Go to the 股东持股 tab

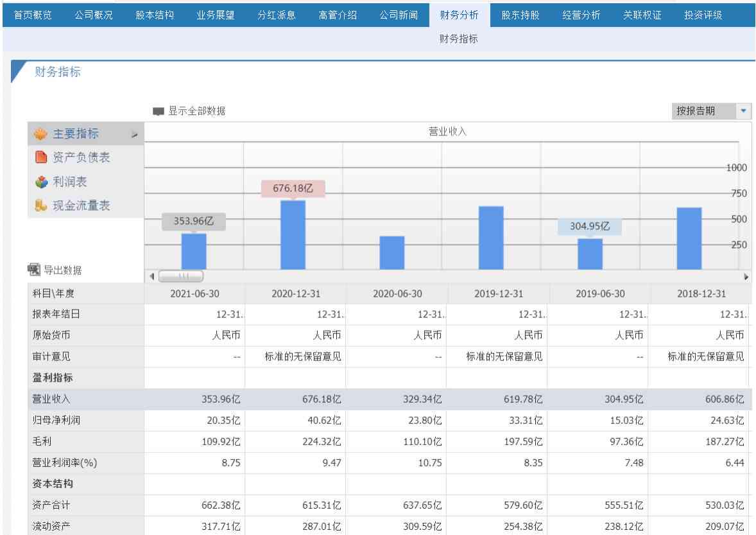click(520, 15)
